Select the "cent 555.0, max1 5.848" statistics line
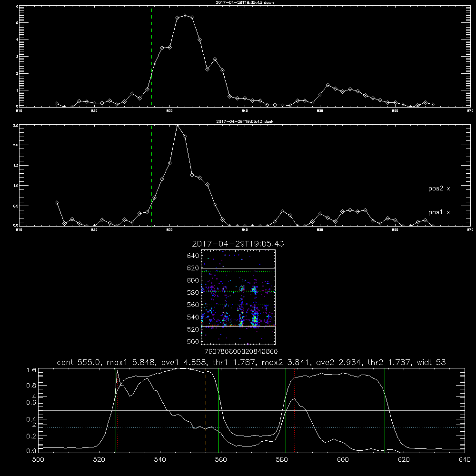476x476 pixels. pyautogui.click(x=251, y=362)
